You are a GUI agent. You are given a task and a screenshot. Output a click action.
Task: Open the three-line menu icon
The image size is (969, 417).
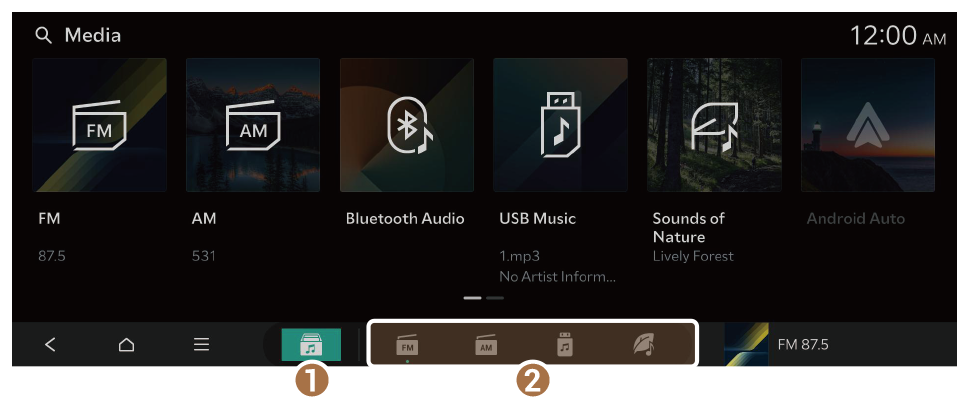201,344
